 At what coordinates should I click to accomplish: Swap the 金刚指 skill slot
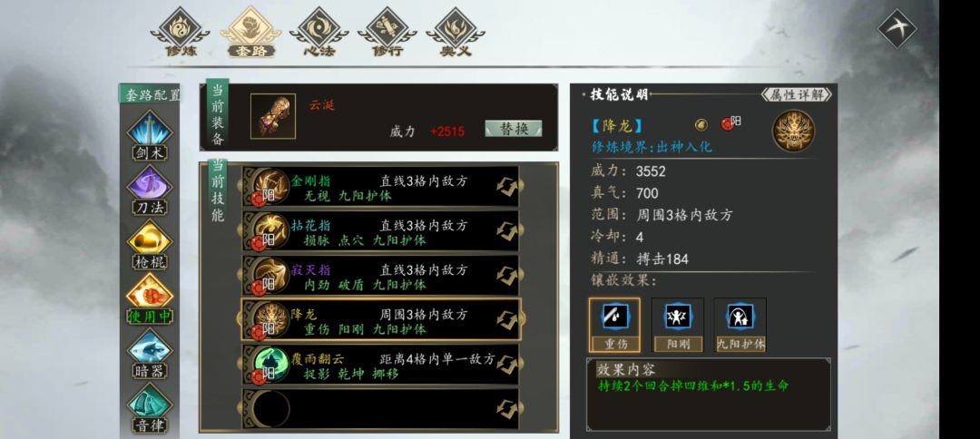[x=507, y=187]
